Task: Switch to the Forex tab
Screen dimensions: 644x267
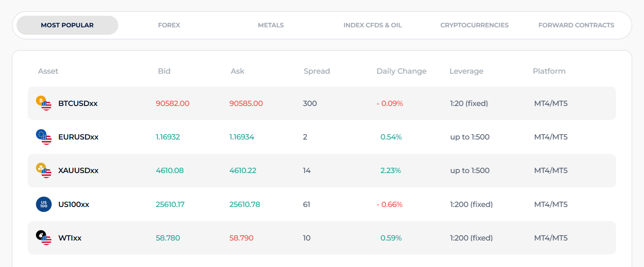Action: point(169,25)
